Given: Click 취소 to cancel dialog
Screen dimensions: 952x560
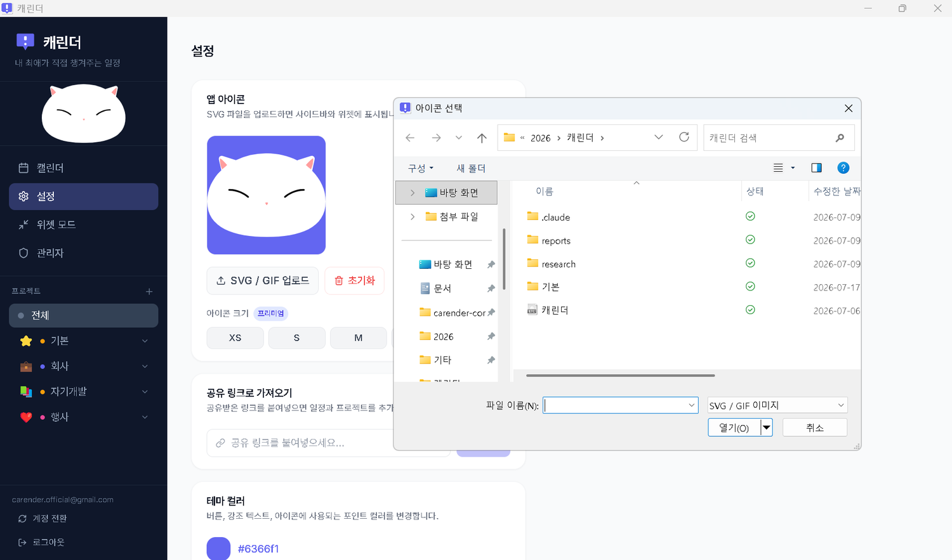Looking at the screenshot, I should click(x=815, y=428).
